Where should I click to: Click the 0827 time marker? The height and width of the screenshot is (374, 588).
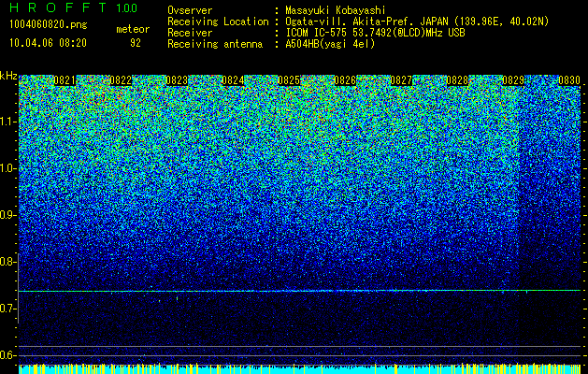point(401,80)
